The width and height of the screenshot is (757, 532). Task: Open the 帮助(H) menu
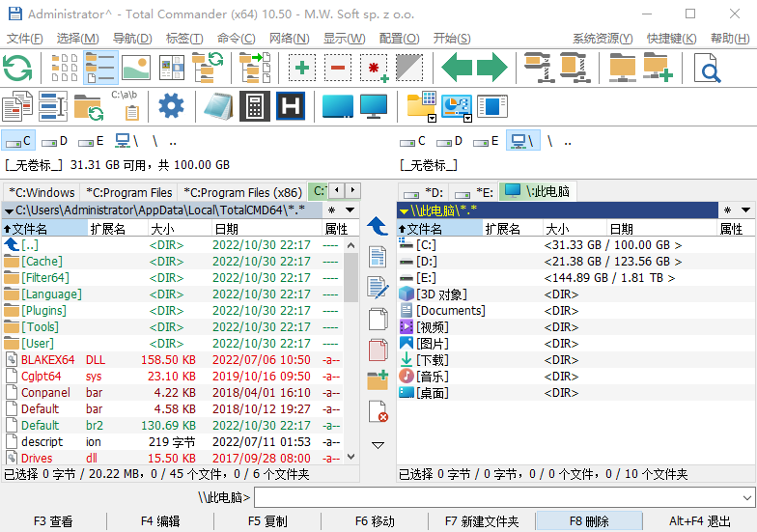pyautogui.click(x=730, y=39)
